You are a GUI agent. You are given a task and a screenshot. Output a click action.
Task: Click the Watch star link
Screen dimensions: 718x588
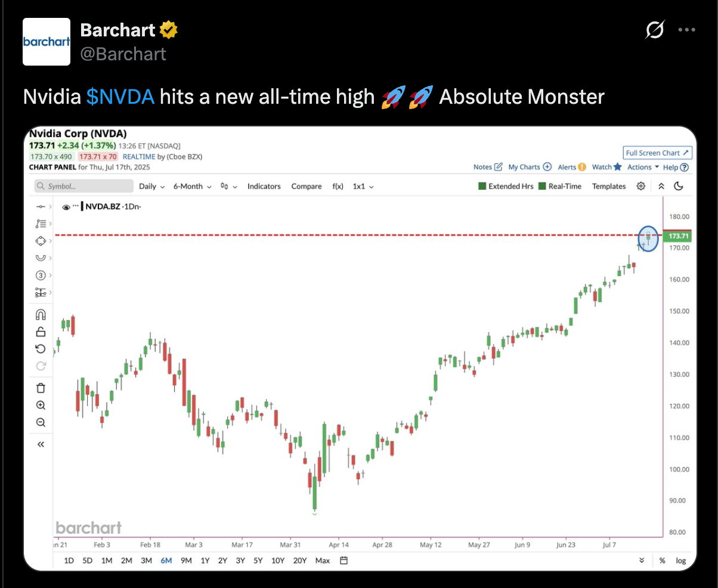[x=606, y=168]
